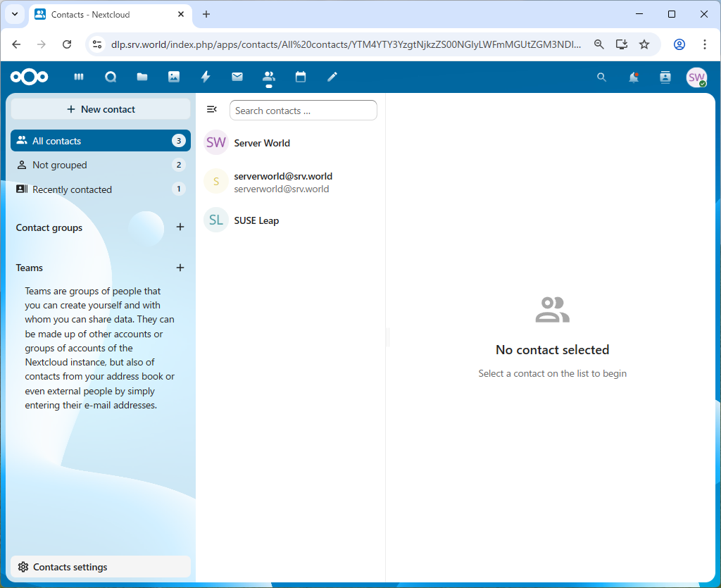
Task: Click the serverworld S avatar
Action: (x=216, y=182)
